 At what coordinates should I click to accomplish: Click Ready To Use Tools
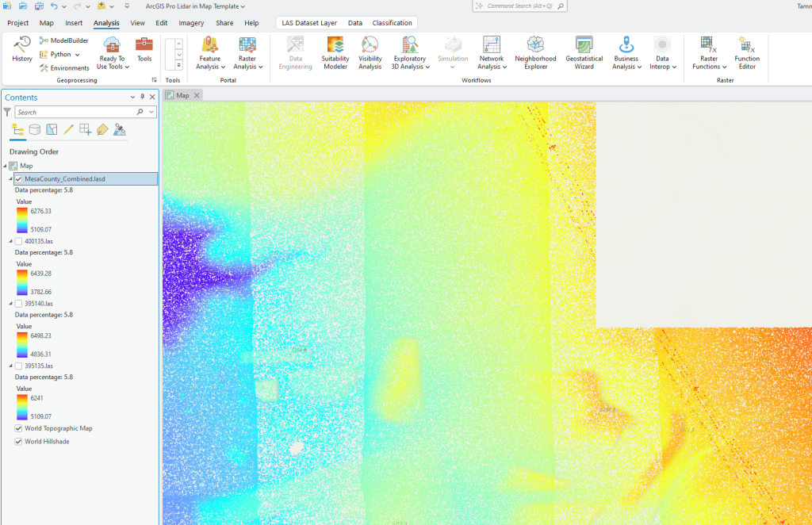coord(111,52)
